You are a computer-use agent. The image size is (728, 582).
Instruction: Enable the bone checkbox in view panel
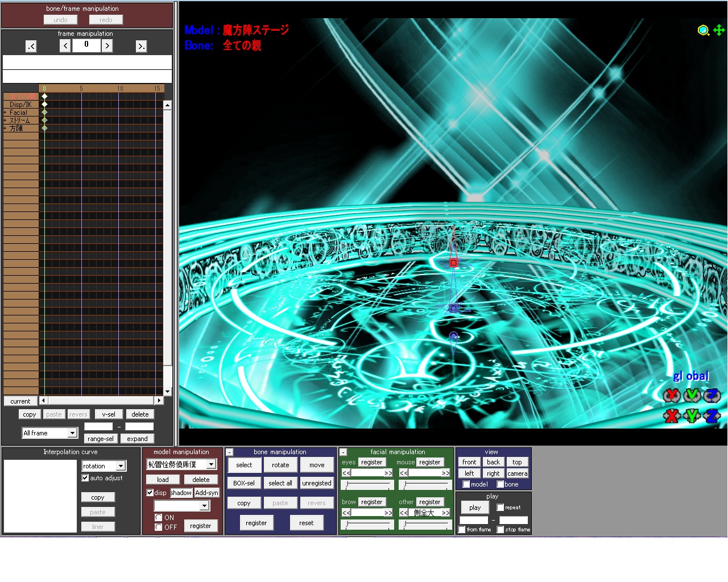[x=500, y=484]
